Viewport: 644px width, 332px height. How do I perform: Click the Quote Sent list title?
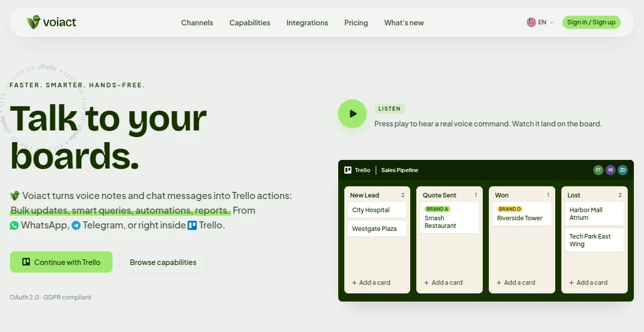coord(440,195)
